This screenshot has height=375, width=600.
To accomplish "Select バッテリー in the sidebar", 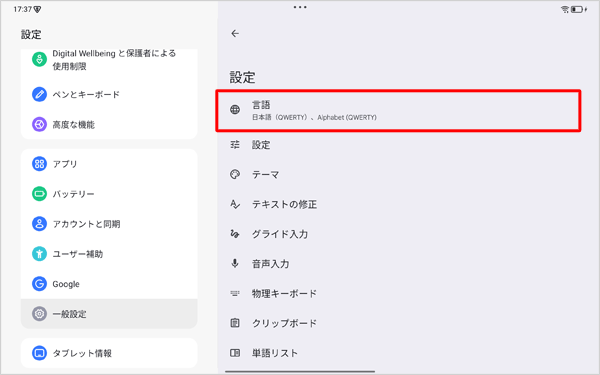I will click(x=109, y=194).
